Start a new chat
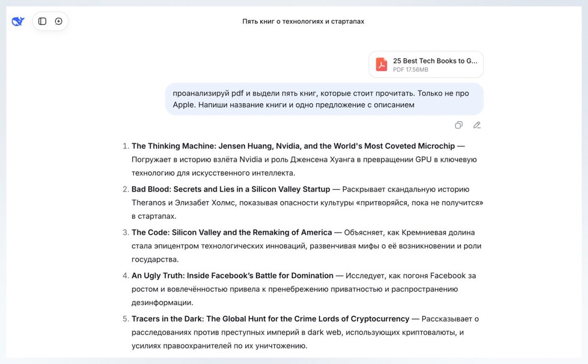The image size is (588, 364). pyautogui.click(x=59, y=21)
